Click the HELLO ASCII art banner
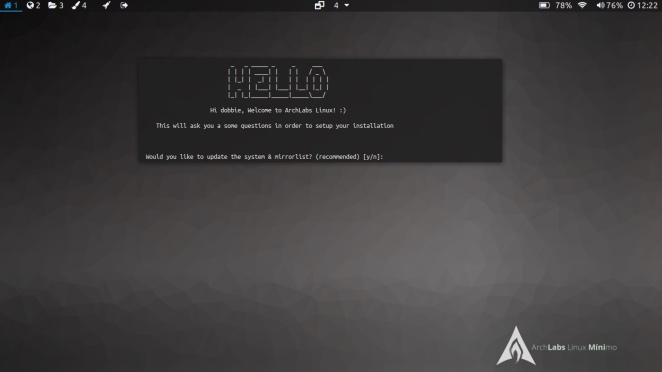Screen dimensions: 662x372 coord(278,82)
